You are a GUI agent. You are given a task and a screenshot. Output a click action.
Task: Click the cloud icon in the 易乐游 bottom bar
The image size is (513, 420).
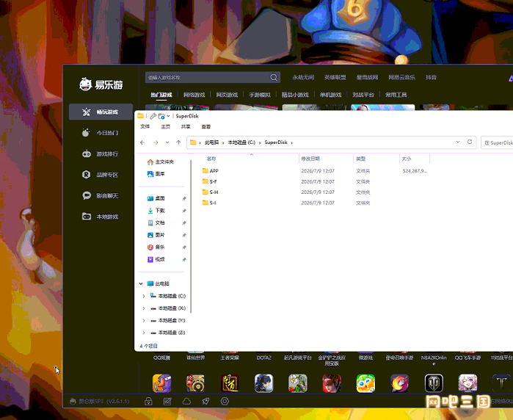(x=186, y=402)
